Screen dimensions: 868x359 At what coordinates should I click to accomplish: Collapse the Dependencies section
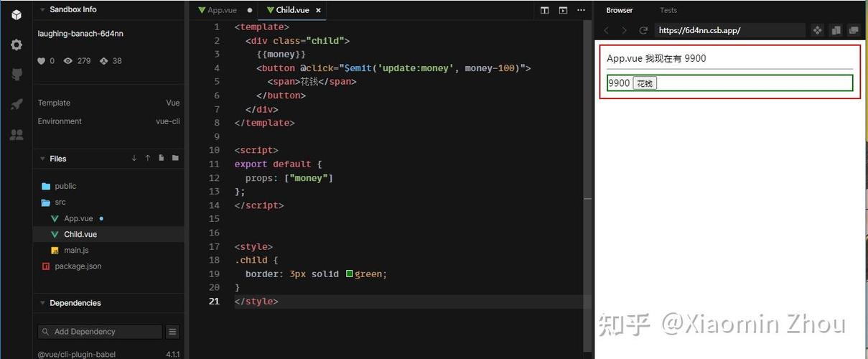click(x=42, y=303)
